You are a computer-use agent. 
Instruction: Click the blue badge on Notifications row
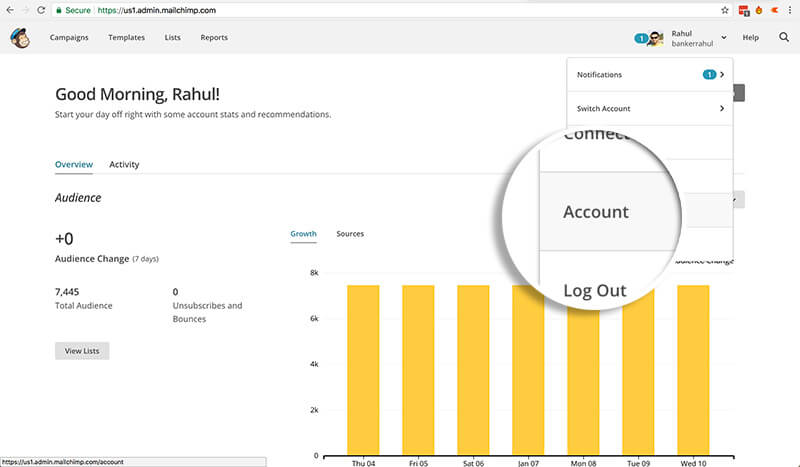point(709,75)
